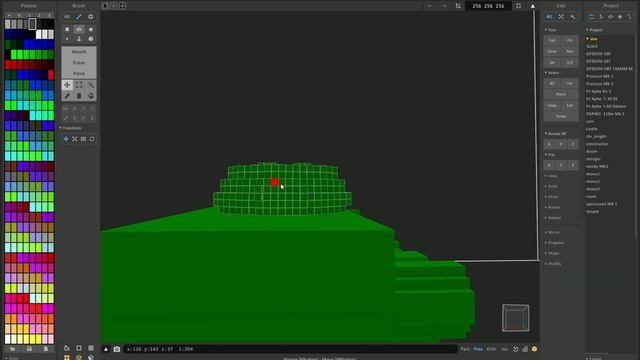Image resolution: width=640 pixels, height=360 pixels.
Task: Select the Move tool in the brush panel
Action: 67,84
